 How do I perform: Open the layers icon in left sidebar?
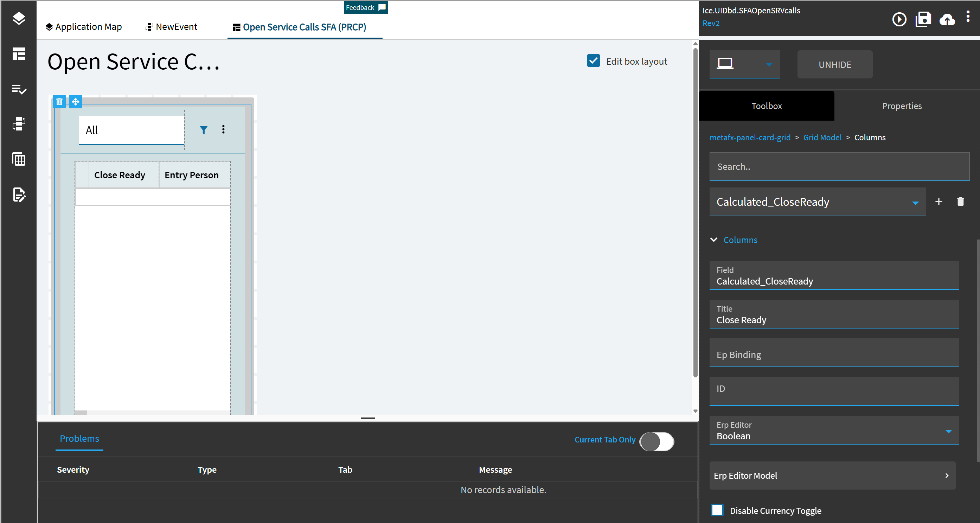[x=19, y=18]
